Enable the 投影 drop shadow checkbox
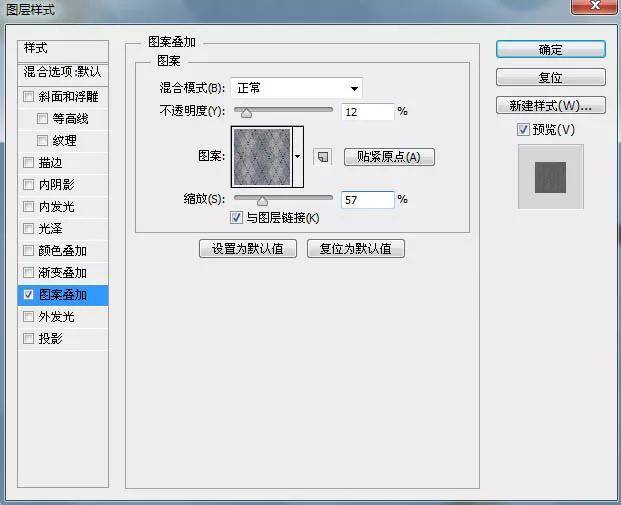Image resolution: width=621 pixels, height=505 pixels. 28,339
